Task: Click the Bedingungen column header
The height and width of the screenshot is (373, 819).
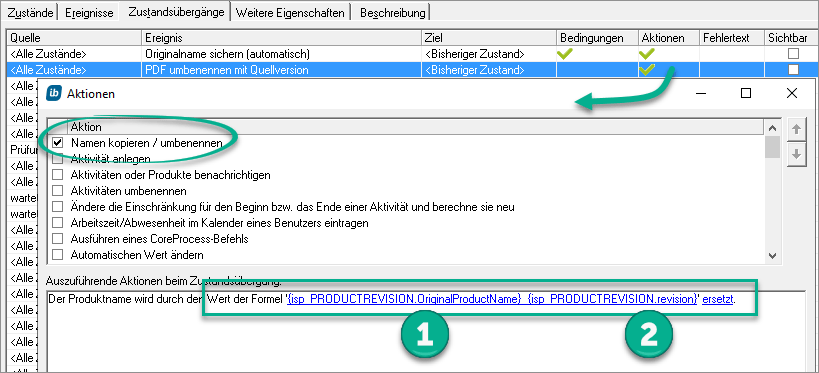Action: pos(598,38)
